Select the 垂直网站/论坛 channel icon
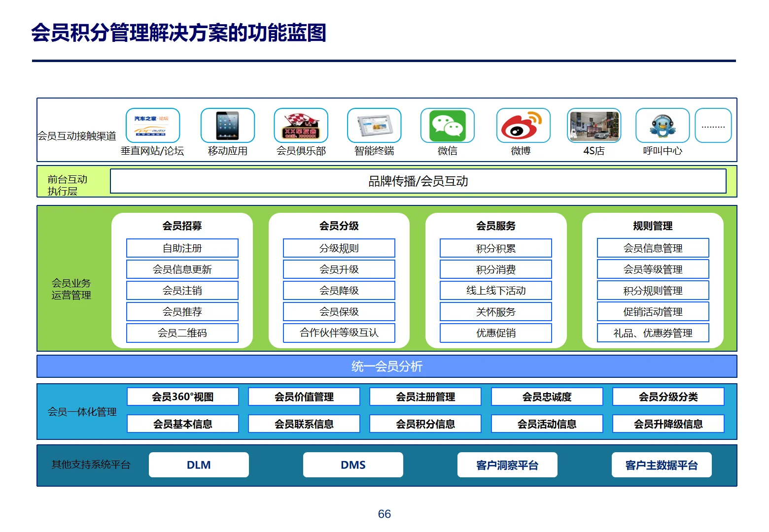This screenshot has width=769, height=532. click(x=154, y=125)
